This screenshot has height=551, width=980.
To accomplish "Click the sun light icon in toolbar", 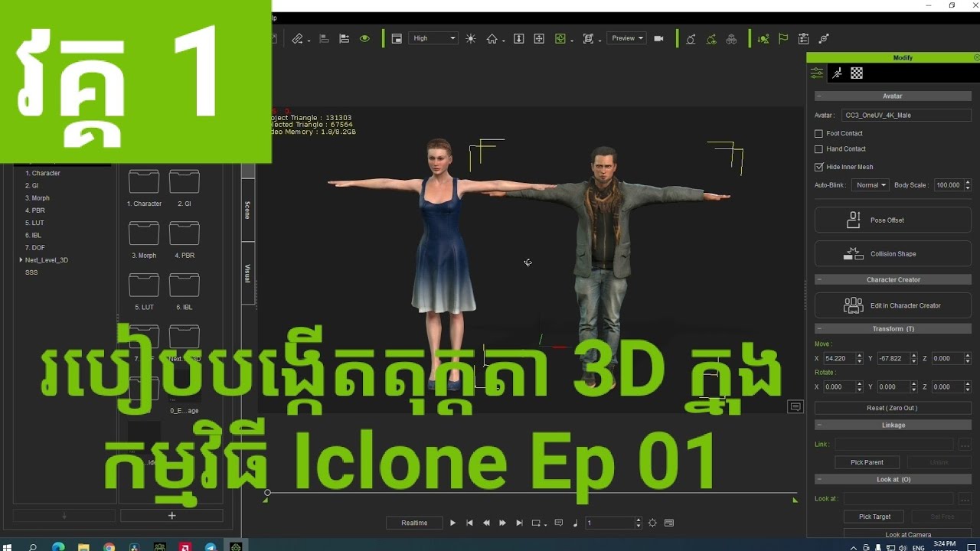I will tap(470, 38).
